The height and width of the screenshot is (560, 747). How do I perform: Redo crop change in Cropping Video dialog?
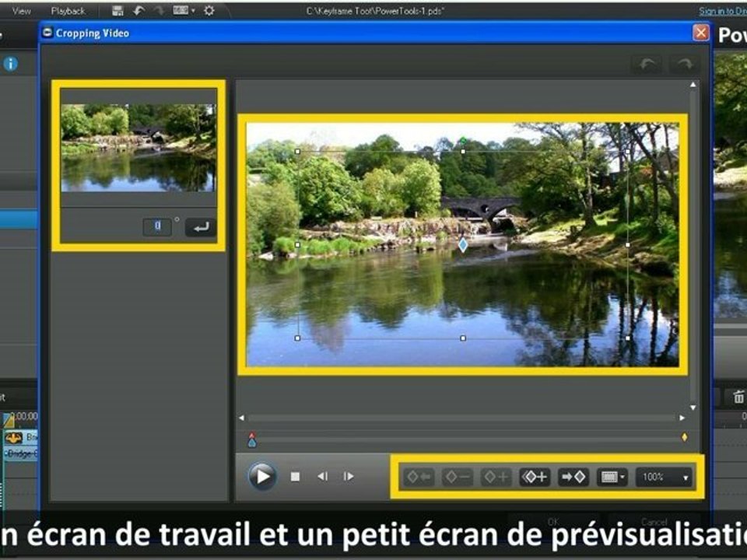(685, 65)
